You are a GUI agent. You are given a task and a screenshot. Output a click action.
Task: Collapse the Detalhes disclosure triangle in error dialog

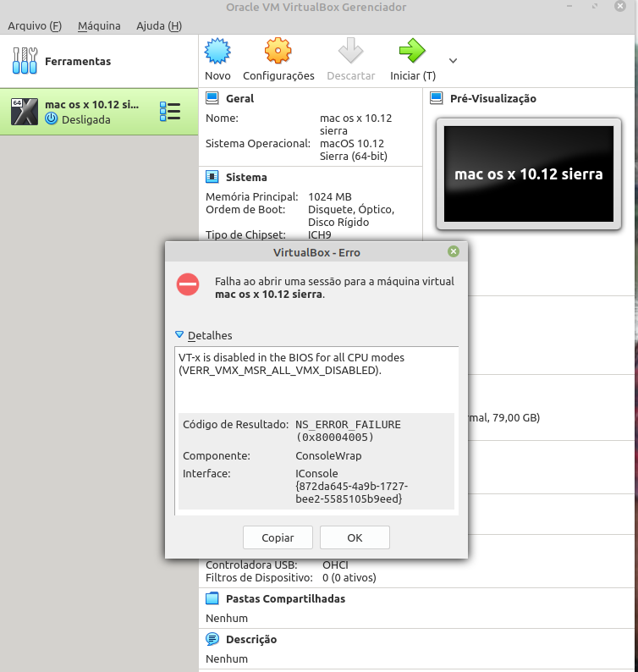pos(179,334)
